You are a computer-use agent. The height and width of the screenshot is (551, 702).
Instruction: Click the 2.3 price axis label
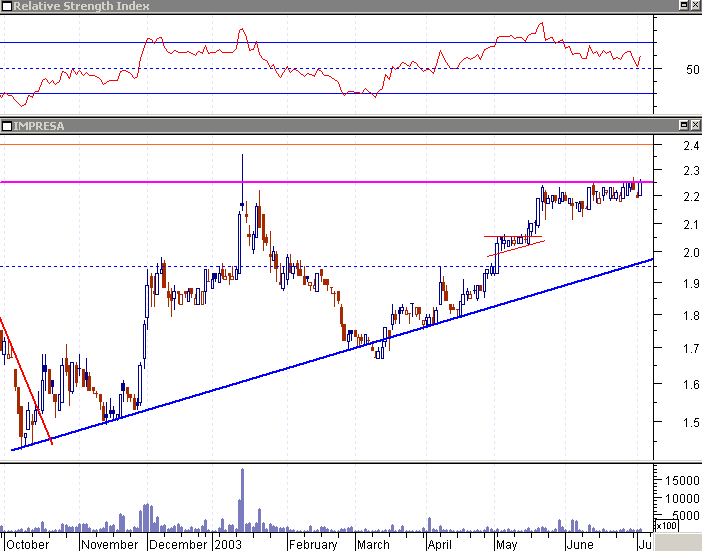coord(691,171)
